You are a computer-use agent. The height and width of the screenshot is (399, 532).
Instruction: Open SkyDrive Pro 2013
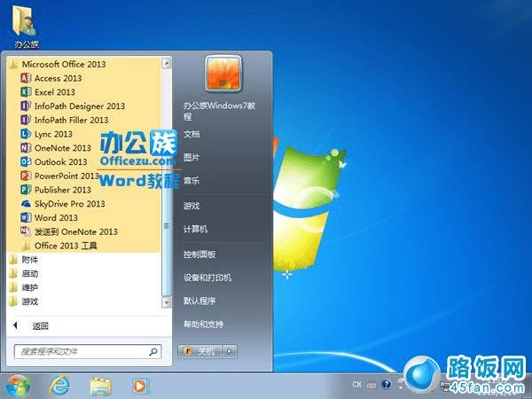[63, 204]
